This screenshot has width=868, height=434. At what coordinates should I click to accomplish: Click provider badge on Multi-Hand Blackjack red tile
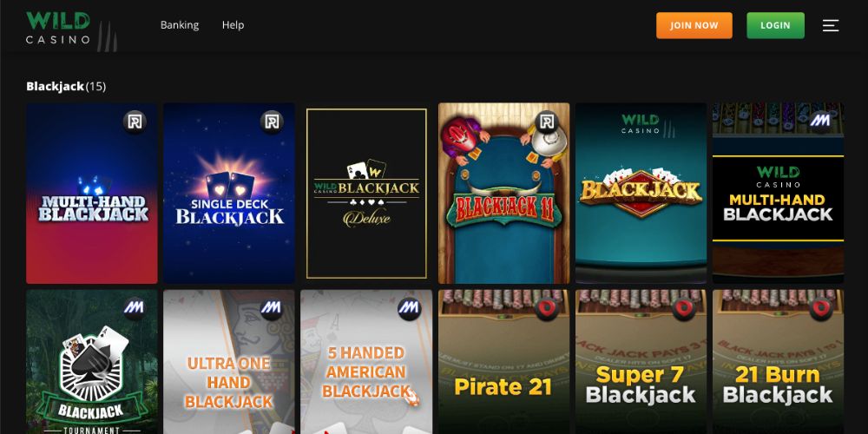point(135,122)
